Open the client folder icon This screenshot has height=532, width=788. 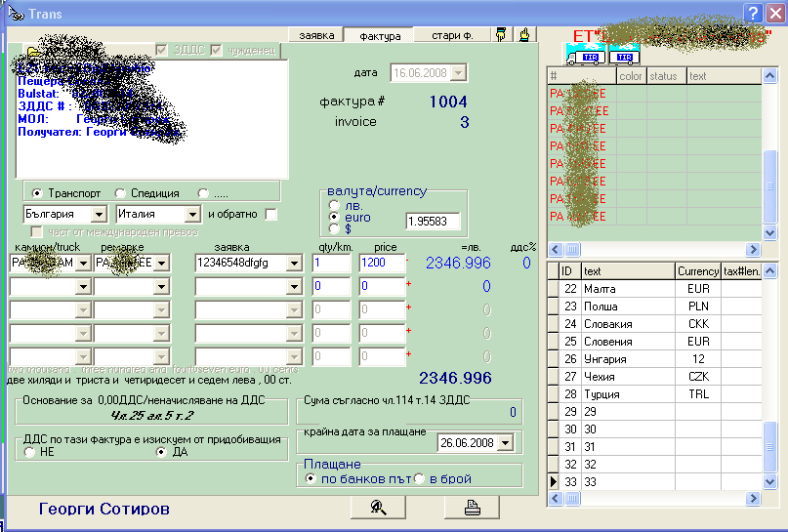[x=33, y=51]
